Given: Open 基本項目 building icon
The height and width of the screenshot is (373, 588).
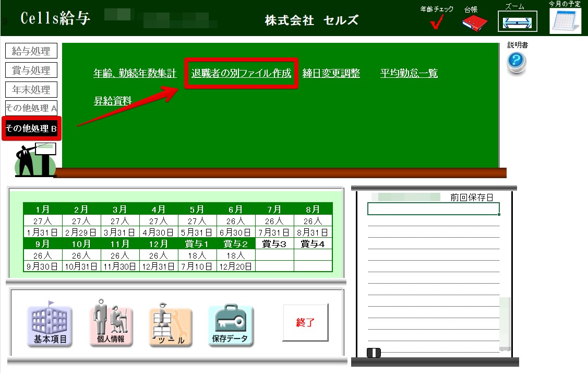Looking at the screenshot, I should (x=50, y=324).
